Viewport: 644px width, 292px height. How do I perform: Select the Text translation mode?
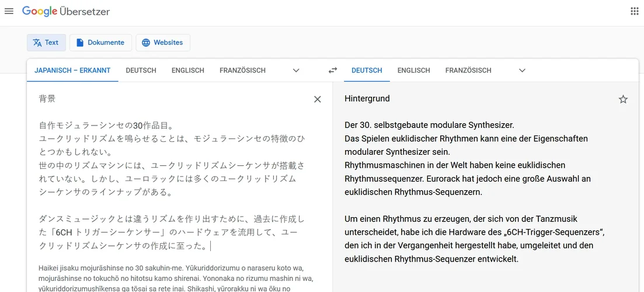46,43
